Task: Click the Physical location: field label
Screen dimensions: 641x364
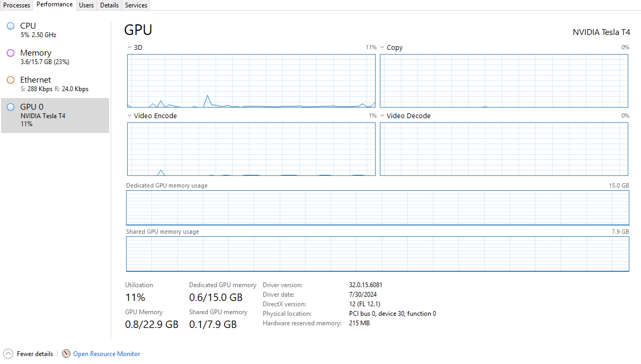Action: point(287,314)
